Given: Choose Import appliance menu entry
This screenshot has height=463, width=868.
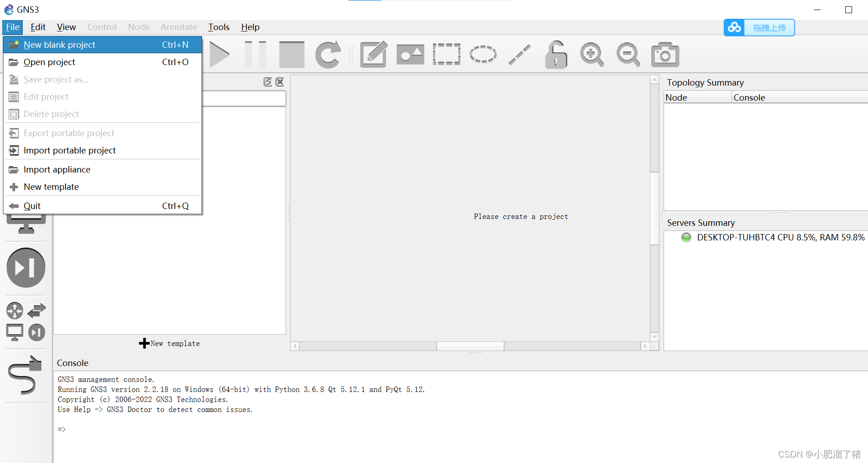Looking at the screenshot, I should [103, 169].
